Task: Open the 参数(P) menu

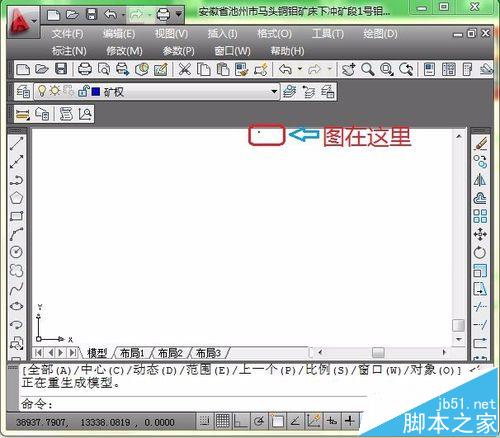Action: (178, 51)
